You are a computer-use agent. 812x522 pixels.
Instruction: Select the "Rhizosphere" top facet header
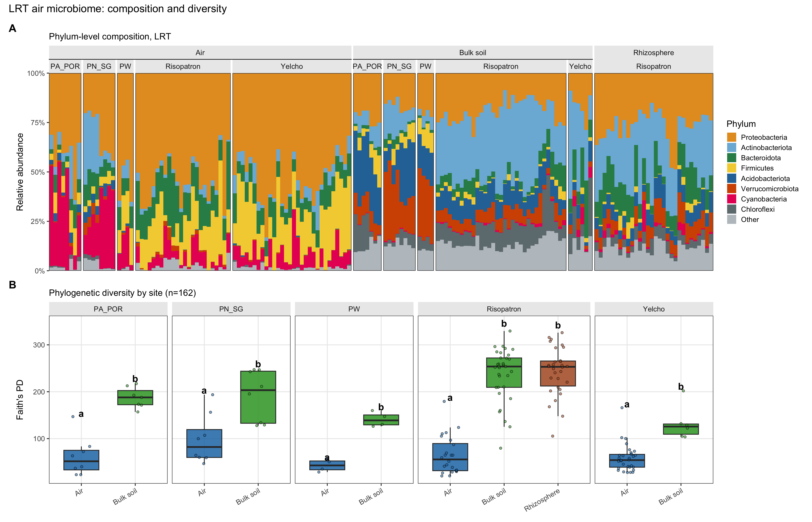click(x=653, y=53)
